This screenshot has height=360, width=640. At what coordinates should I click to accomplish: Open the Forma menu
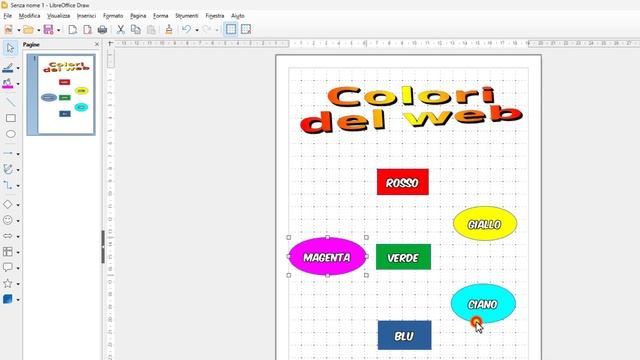click(x=160, y=16)
